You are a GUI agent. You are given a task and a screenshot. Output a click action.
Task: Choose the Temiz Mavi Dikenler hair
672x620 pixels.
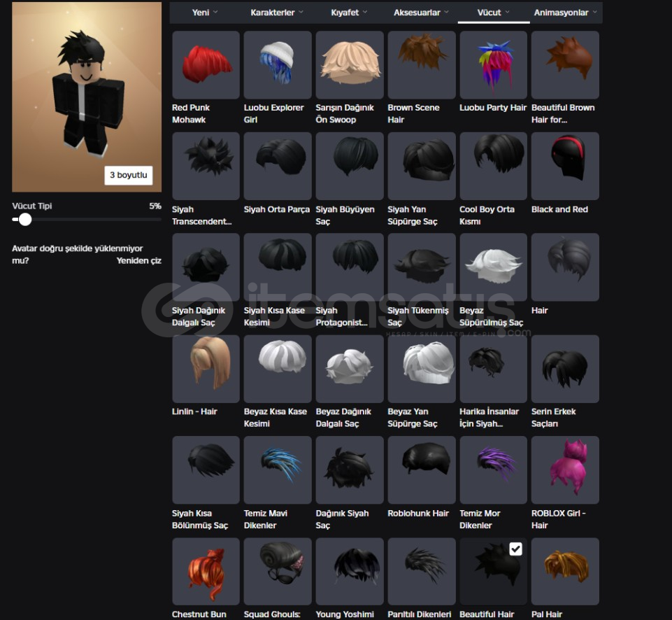[278, 470]
